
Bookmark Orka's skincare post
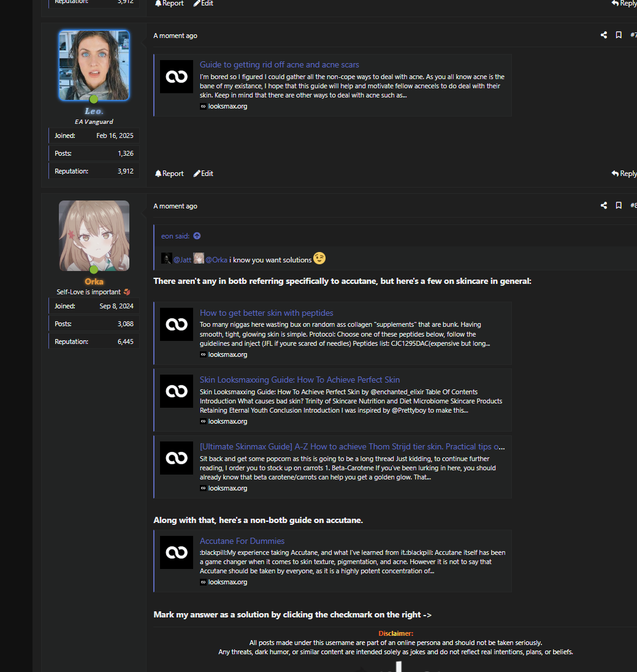coord(619,205)
